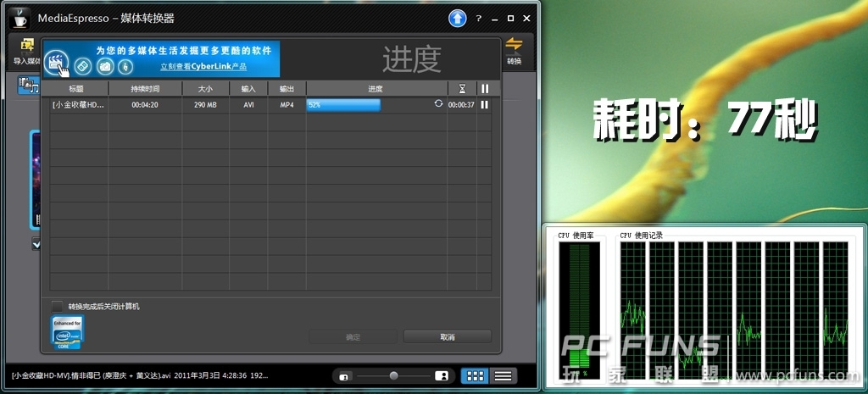Screen dimensions: 868x394
Task: Pause the AVI file conversion row
Action: tap(485, 105)
